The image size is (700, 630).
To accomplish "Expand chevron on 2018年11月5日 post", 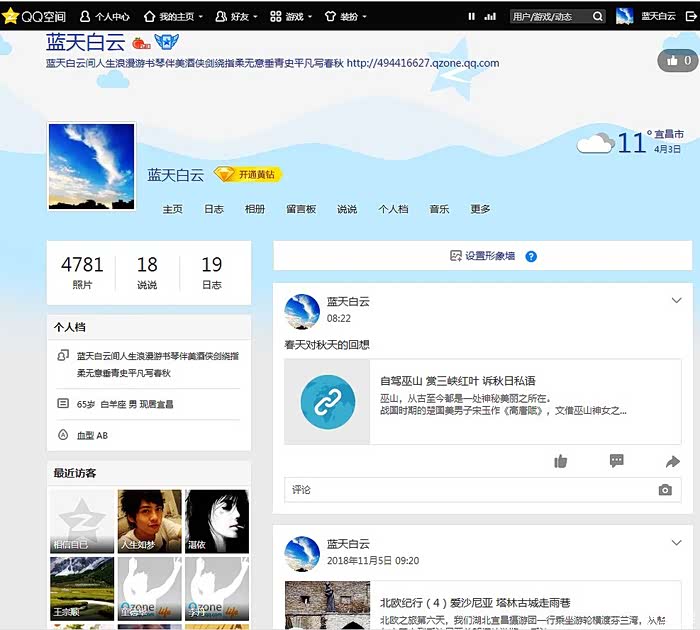I will coord(676,543).
